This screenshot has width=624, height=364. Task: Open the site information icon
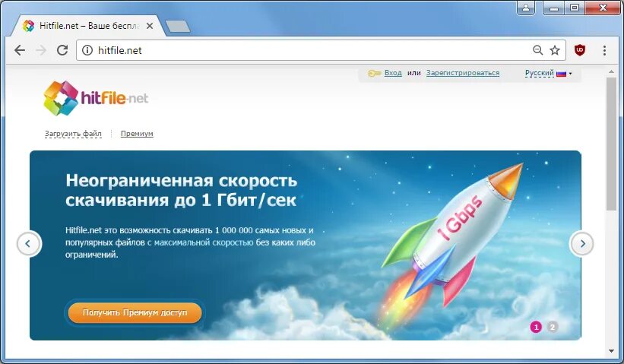[87, 50]
